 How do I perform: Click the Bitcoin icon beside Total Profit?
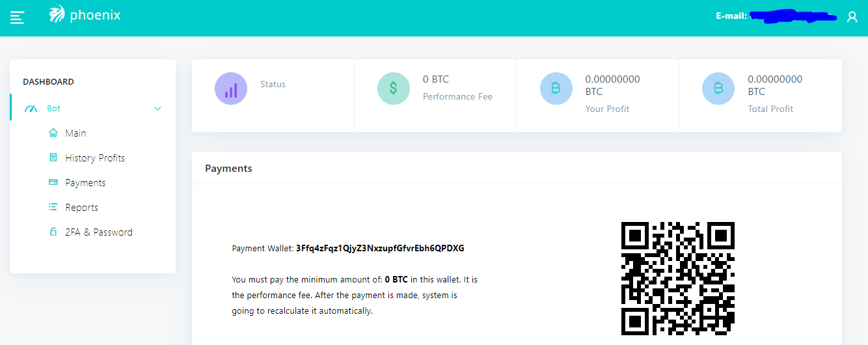pos(718,89)
